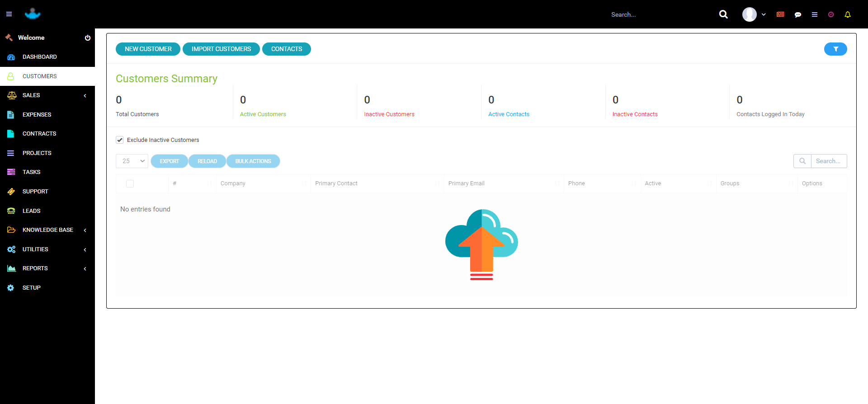The image size is (868, 404).
Task: Click the blue app logo in header
Action: click(33, 14)
